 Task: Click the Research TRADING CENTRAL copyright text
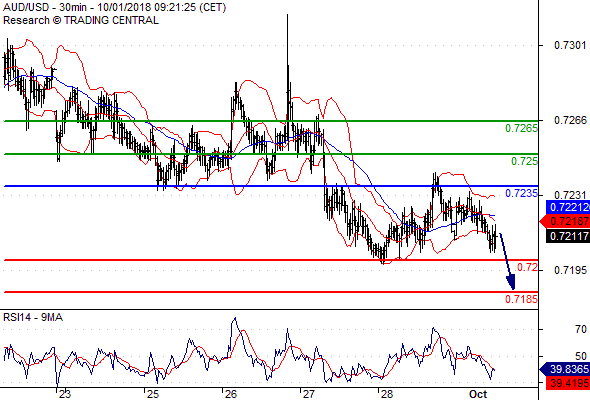(81, 20)
